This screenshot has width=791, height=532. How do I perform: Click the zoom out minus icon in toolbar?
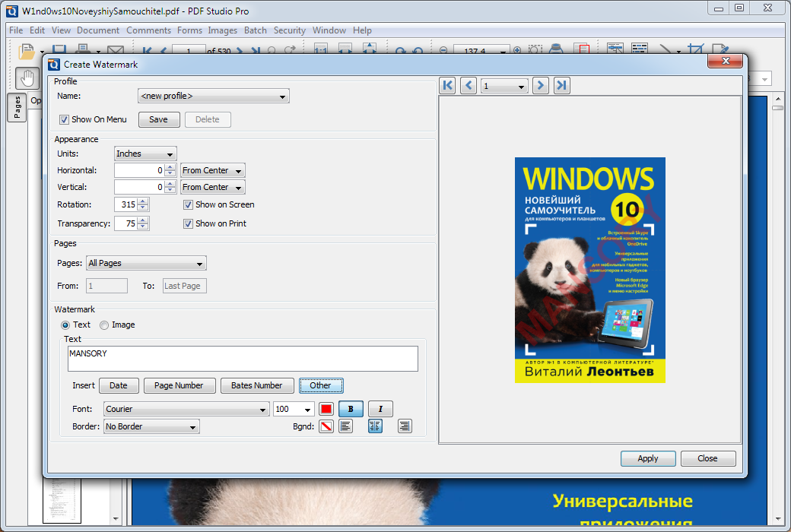click(443, 50)
